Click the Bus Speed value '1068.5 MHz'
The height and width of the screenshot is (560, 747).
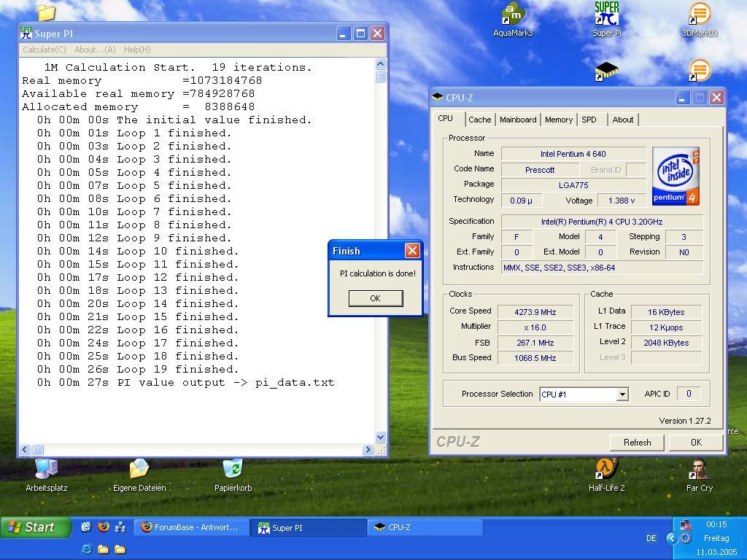coord(535,357)
